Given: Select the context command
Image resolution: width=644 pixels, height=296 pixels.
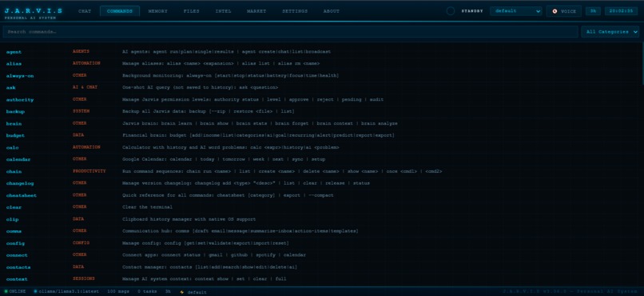Looking at the screenshot, I should click(x=17, y=278).
